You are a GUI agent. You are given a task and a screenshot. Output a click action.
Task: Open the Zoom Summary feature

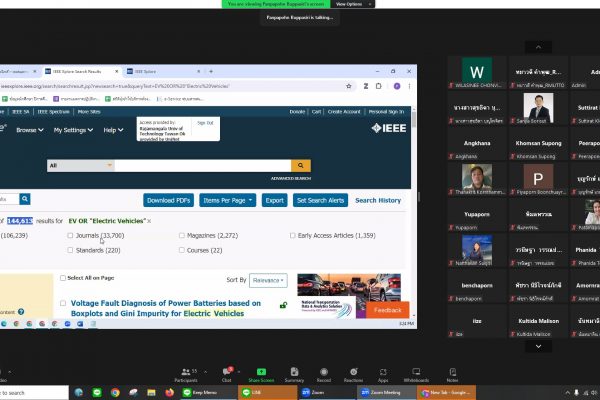tap(294, 375)
